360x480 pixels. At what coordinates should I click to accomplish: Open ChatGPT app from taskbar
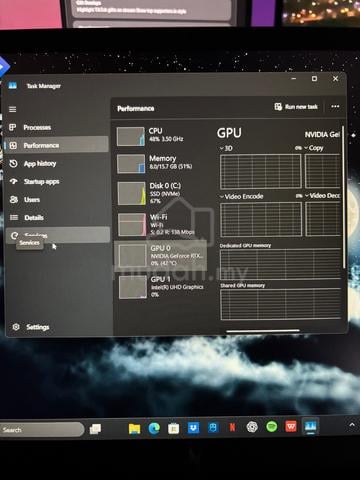pos(252,427)
